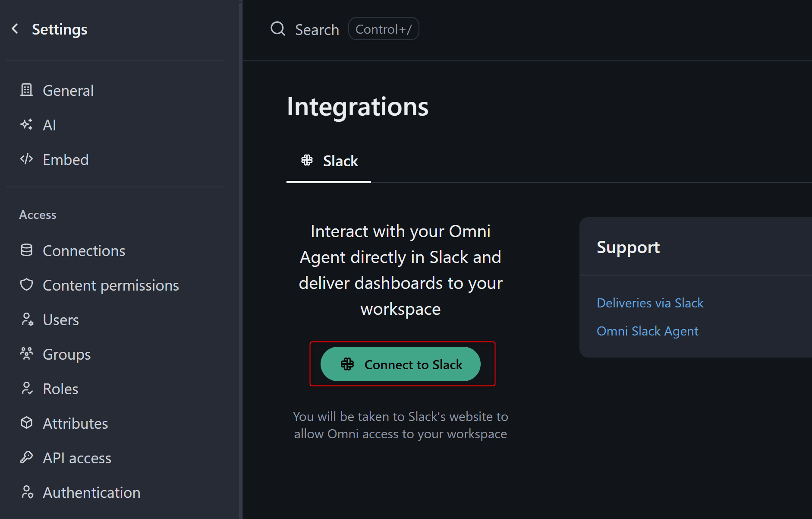Click the search magnifier icon
812x519 pixels.
278,29
